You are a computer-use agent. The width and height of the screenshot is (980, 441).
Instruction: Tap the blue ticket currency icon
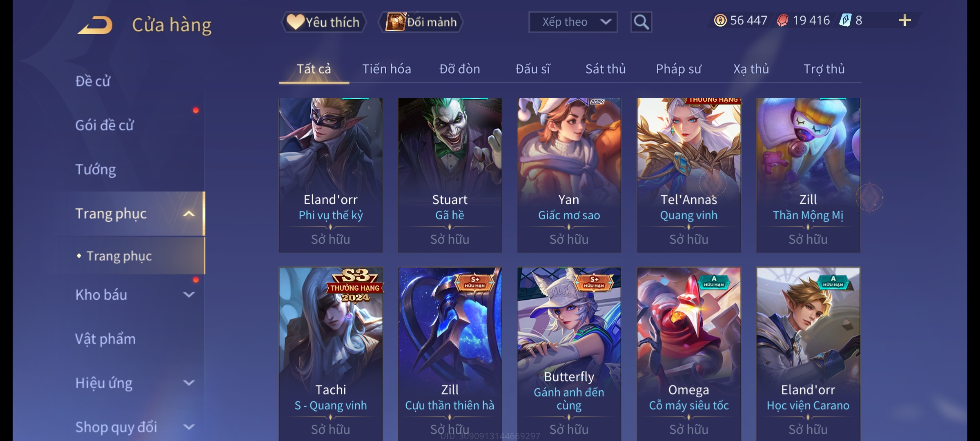845,20
